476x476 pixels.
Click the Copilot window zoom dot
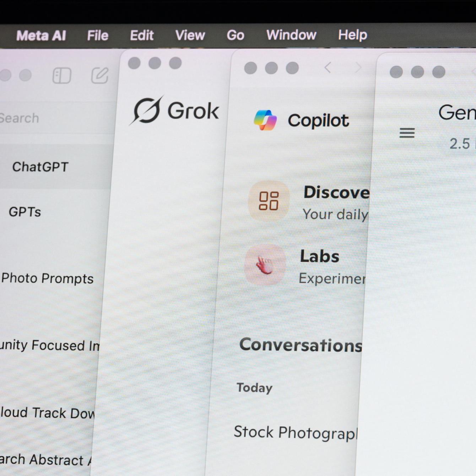pyautogui.click(x=292, y=68)
